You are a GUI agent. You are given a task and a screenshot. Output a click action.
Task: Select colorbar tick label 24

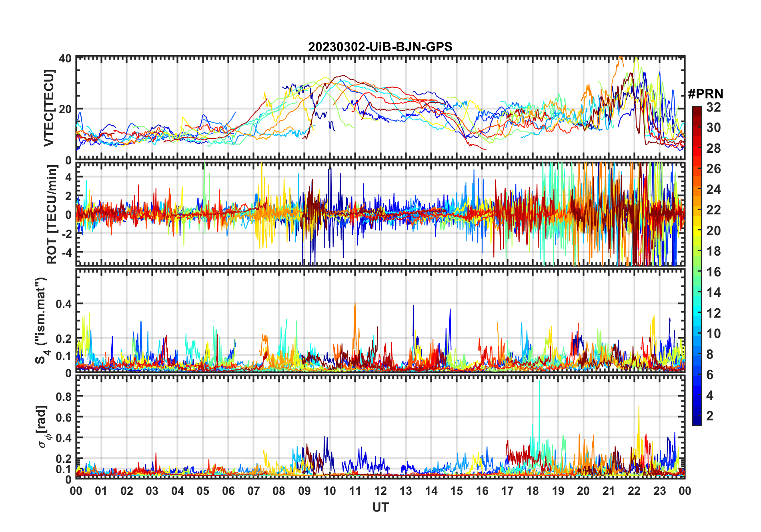pyautogui.click(x=713, y=190)
